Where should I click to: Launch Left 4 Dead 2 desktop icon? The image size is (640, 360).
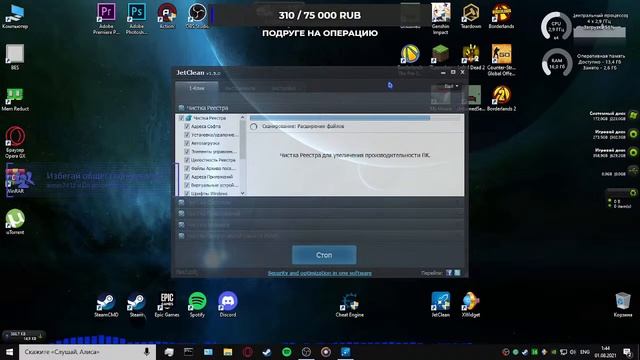(x=471, y=57)
